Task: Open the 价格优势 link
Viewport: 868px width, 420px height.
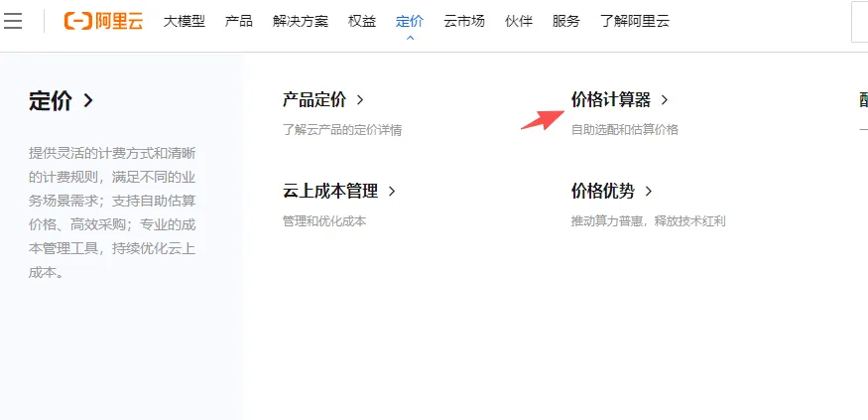Action: (x=603, y=192)
